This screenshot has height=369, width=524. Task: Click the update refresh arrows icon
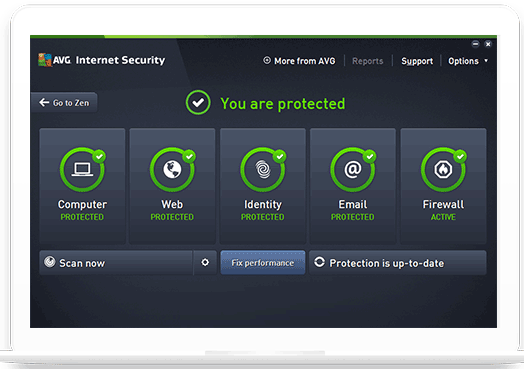pyautogui.click(x=319, y=262)
